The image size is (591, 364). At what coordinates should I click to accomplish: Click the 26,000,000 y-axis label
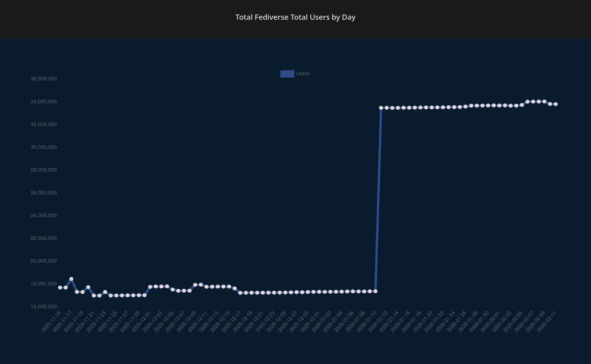point(44,193)
